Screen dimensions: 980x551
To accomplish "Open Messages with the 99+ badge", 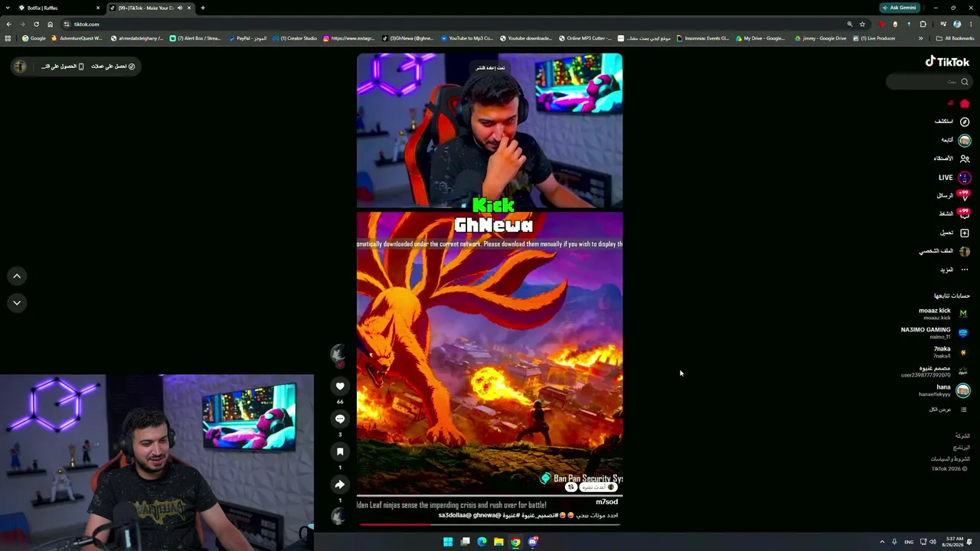I will pyautogui.click(x=964, y=195).
